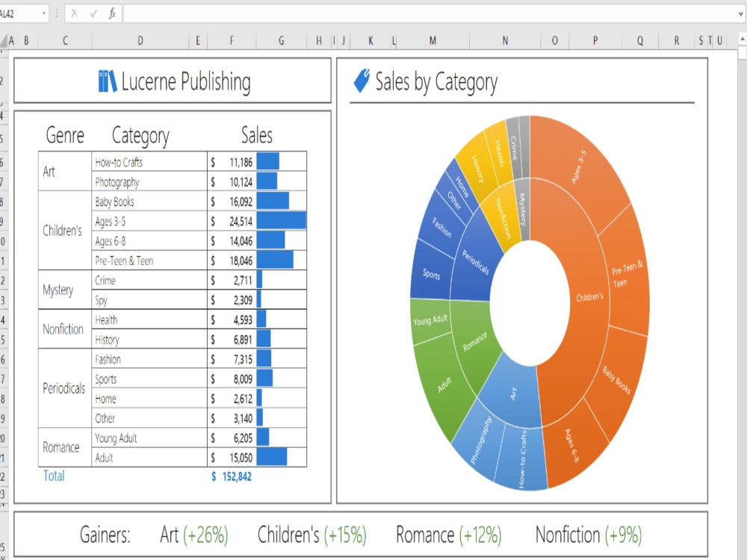Click the Name Box cell reference field
This screenshot has width=747, height=560.
20,13
